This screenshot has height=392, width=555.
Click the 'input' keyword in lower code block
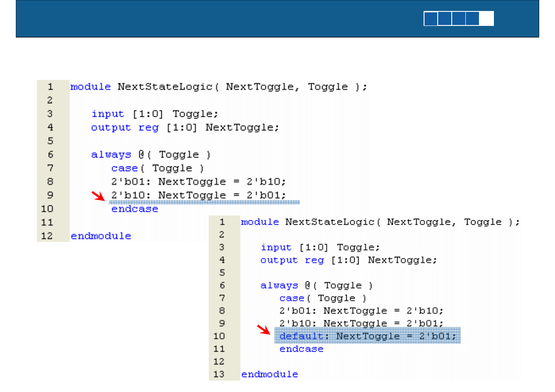click(x=276, y=248)
